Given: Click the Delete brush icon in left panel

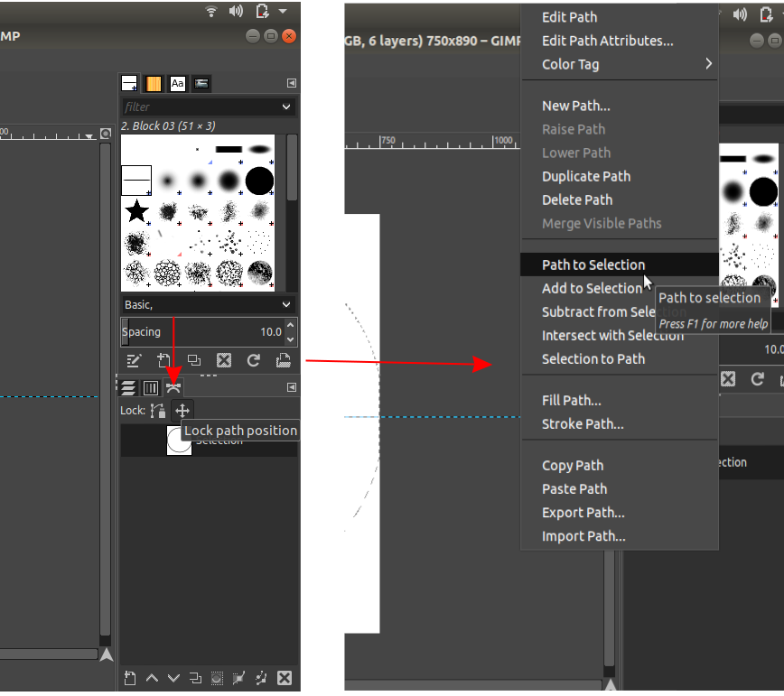Looking at the screenshot, I should coord(224,360).
